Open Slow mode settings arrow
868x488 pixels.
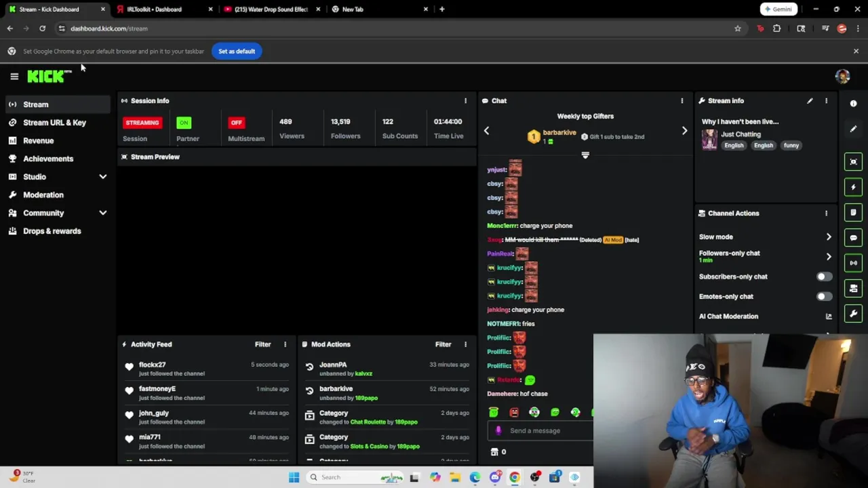[828, 237]
